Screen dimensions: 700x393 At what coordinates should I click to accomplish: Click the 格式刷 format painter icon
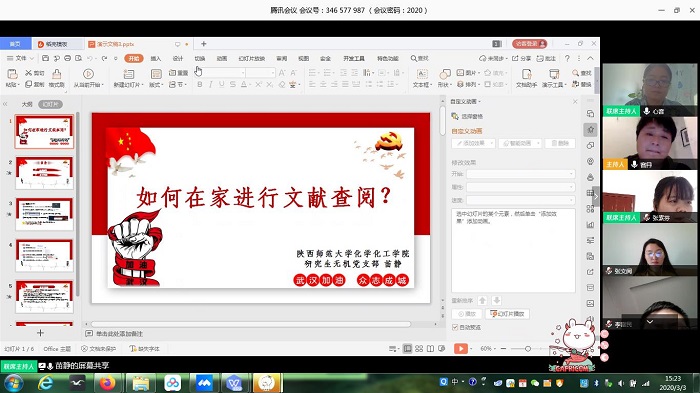point(57,78)
